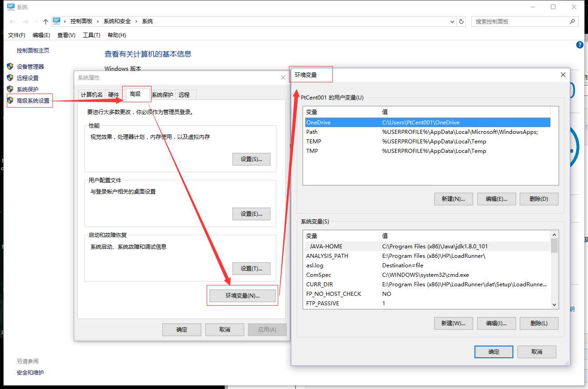The height and width of the screenshot is (389, 588).
Task: Select the Path user variable row
Action: click(427, 132)
